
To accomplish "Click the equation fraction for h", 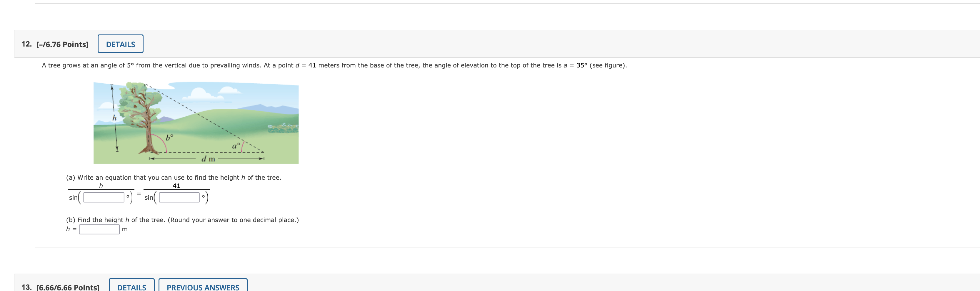I will [x=100, y=192].
